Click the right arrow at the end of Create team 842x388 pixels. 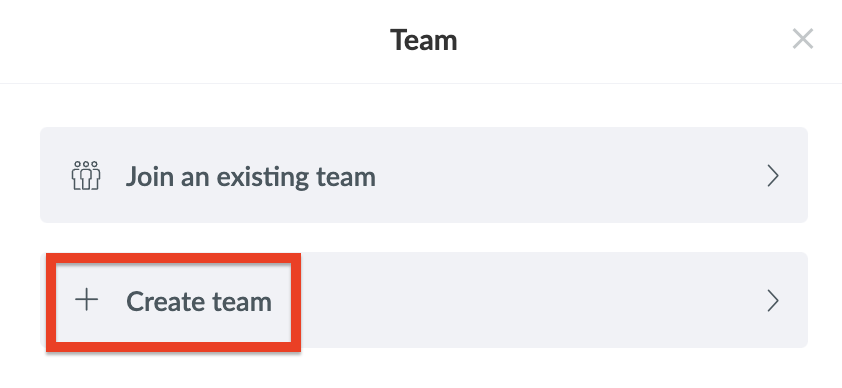(773, 301)
